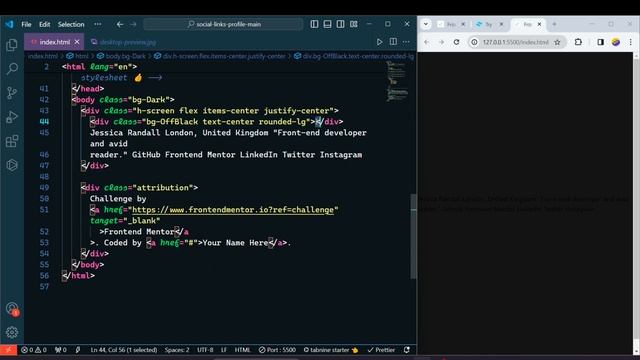Image resolution: width=640 pixels, height=360 pixels.
Task: Open the browser tab search chevron
Action: click(426, 24)
